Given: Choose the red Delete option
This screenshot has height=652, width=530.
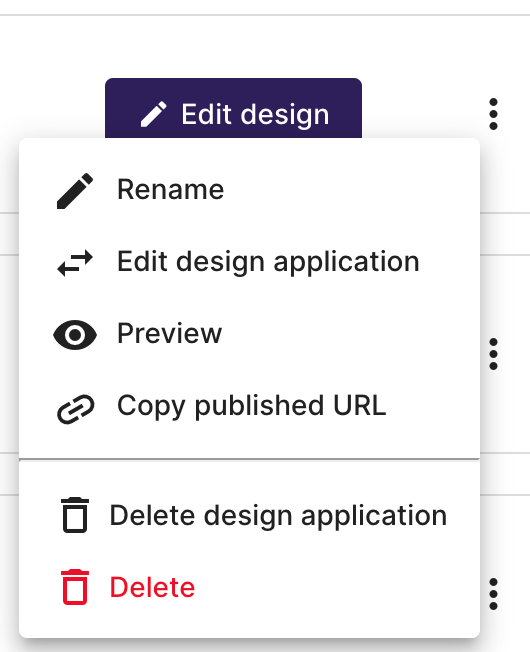Looking at the screenshot, I should coord(249,588).
